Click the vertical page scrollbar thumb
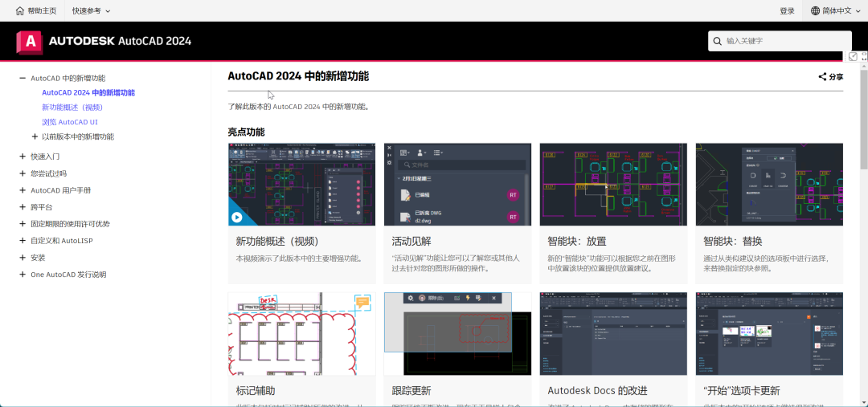Image resolution: width=868 pixels, height=407 pixels. point(863,119)
